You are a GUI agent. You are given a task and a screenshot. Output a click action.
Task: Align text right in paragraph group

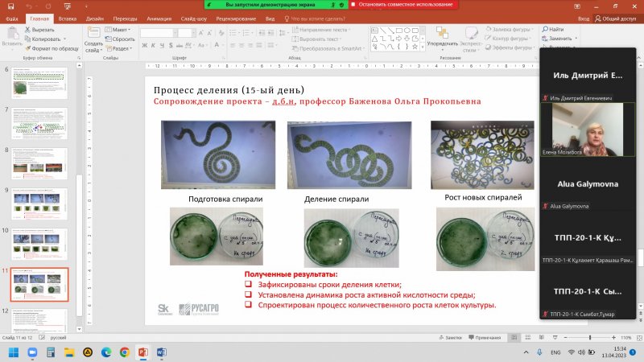click(x=250, y=45)
